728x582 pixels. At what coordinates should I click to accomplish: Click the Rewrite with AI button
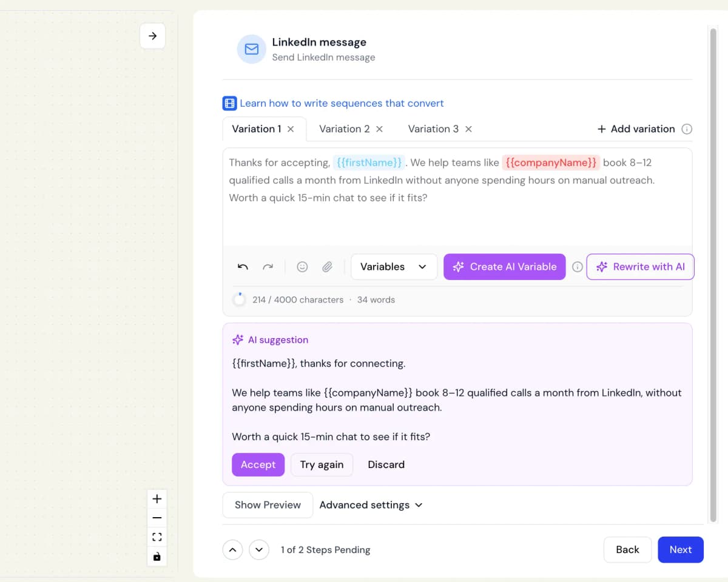[x=640, y=267]
